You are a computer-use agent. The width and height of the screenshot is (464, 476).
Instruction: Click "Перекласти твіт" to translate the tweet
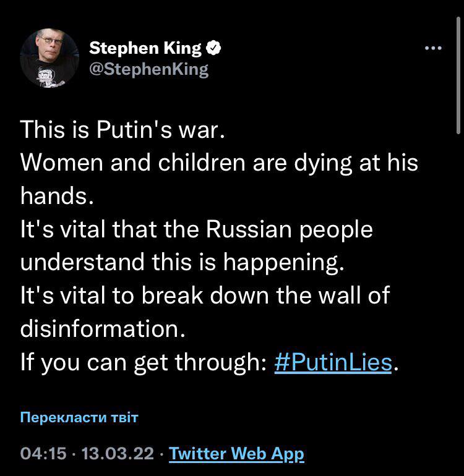(79, 417)
